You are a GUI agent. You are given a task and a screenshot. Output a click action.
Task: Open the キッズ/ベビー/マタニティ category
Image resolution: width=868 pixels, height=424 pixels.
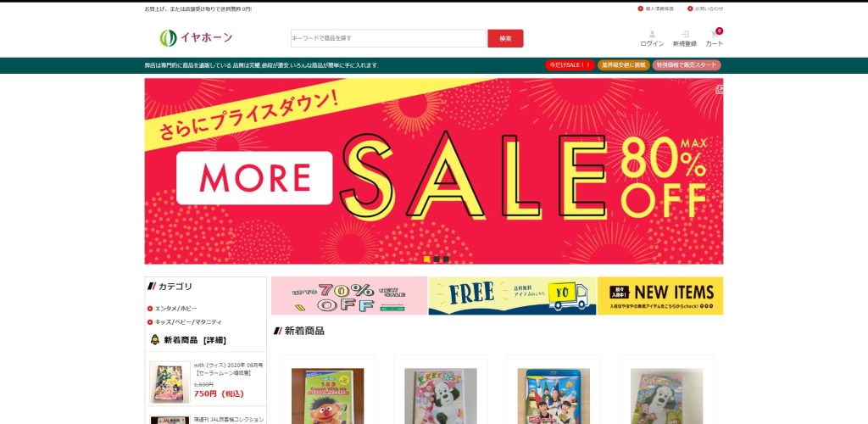coord(187,321)
